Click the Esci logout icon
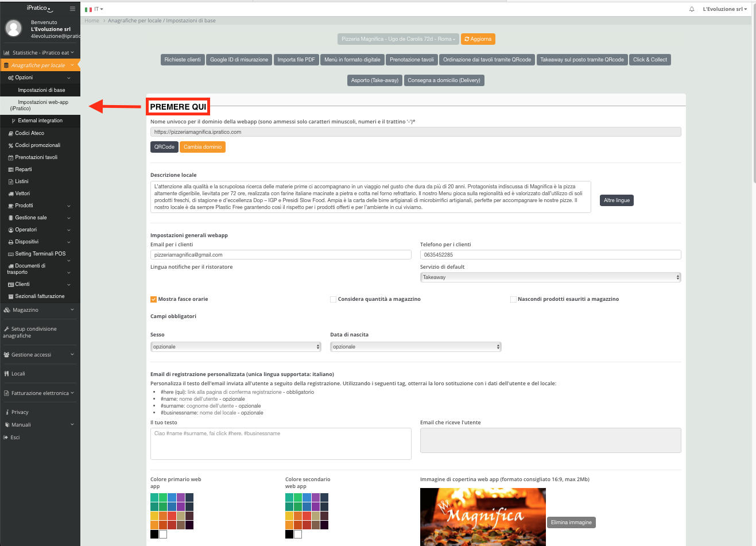Screen dimensions: 756x546 tap(6, 437)
